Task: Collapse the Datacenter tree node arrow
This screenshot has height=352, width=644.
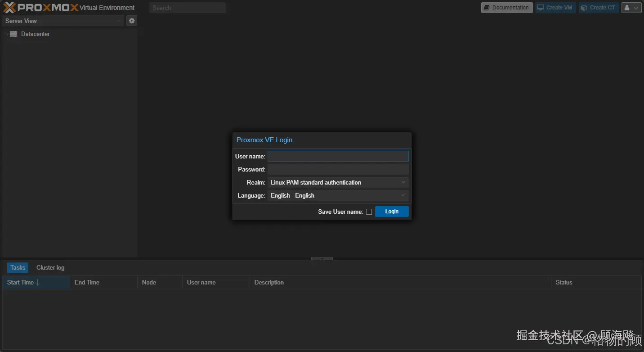Action: 6,34
